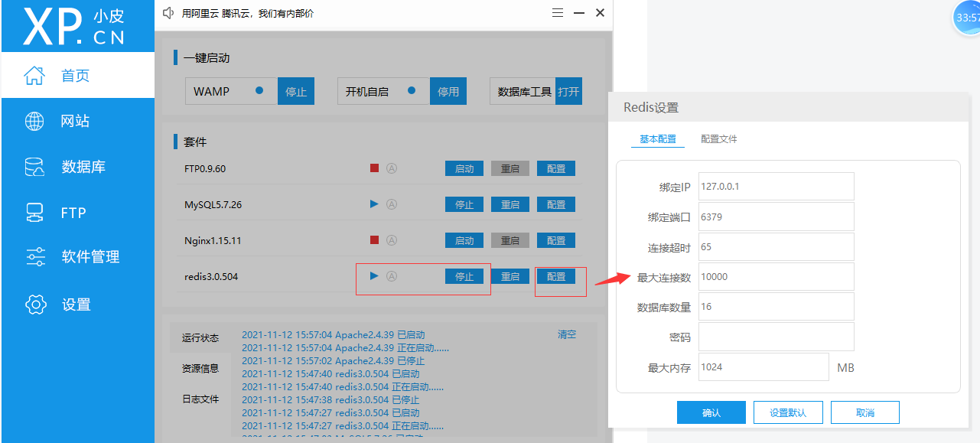Screen dimensions: 980x443
Task: Open 配置 for Nginx1.15.11
Action: pyautogui.click(x=556, y=240)
